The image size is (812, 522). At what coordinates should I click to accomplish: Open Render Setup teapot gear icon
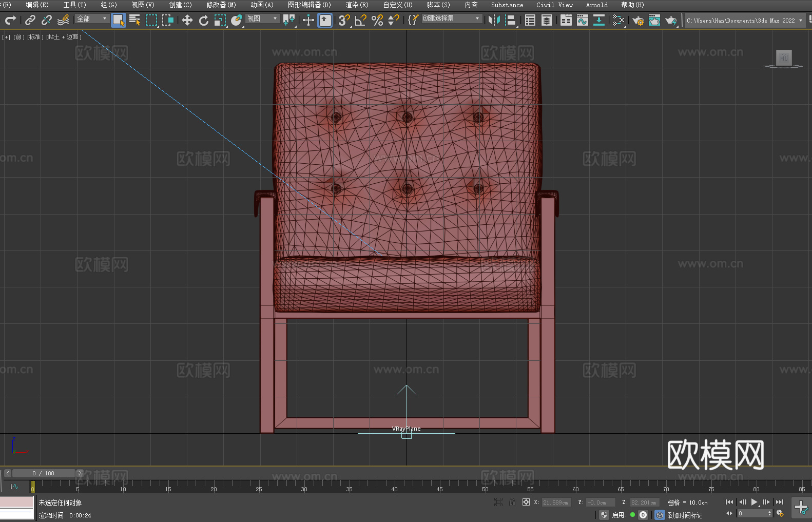pyautogui.click(x=638, y=20)
